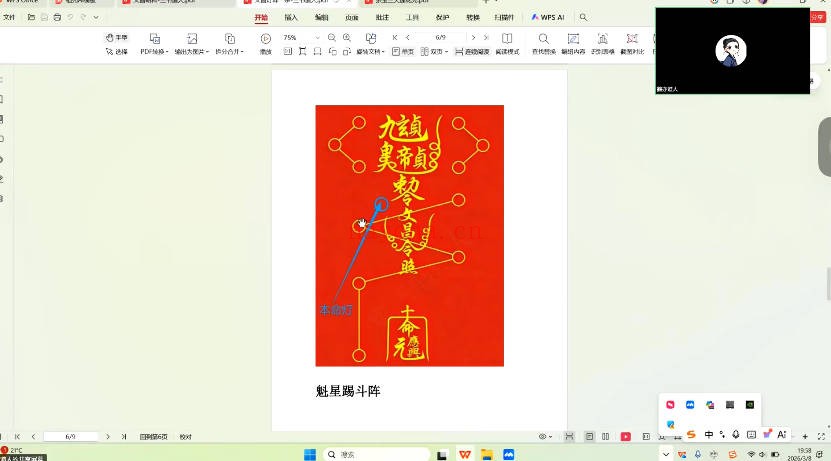Click the 6/9 page number field in toolbar
This screenshot has height=461, width=831.
point(440,38)
